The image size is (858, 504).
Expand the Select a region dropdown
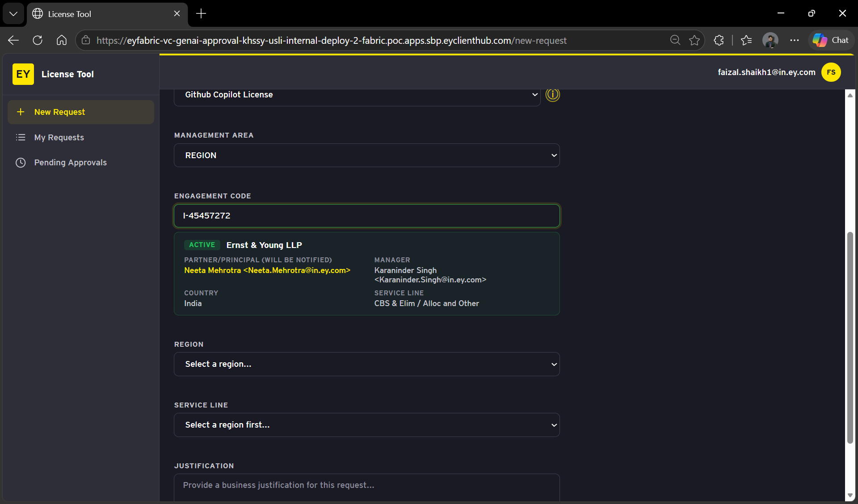tap(367, 364)
